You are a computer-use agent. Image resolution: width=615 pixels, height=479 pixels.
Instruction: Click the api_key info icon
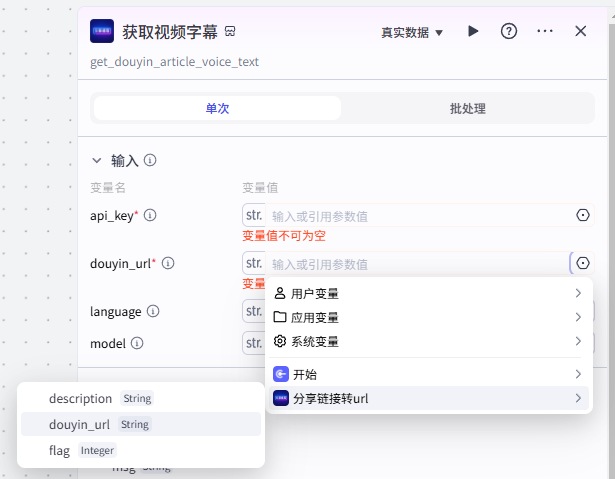(151, 215)
